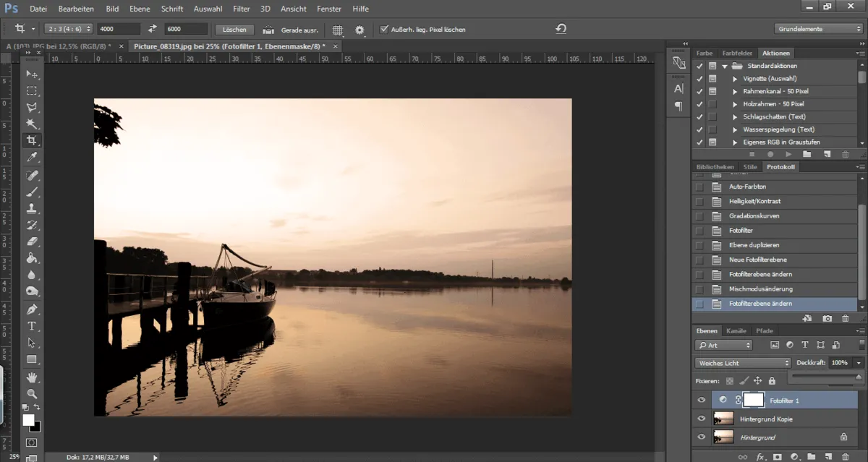This screenshot has height=462, width=868.
Task: Select the Zoom tool
Action: coord(32,394)
